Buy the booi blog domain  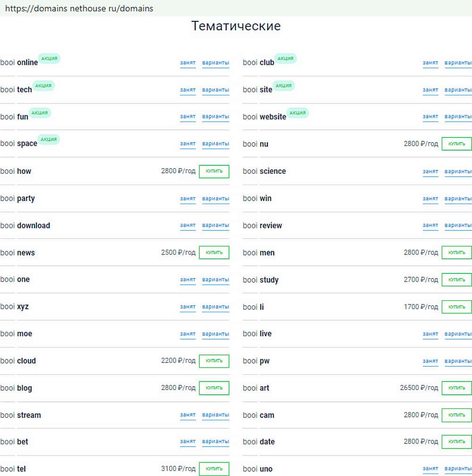coord(214,388)
